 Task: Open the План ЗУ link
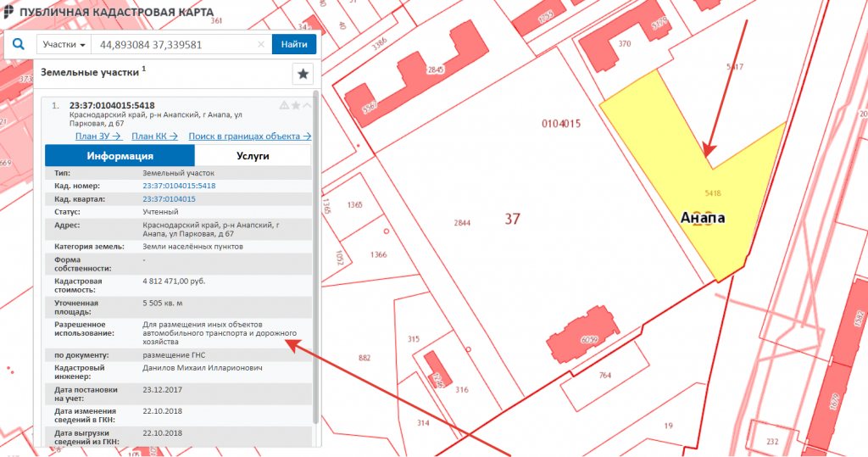(98, 136)
